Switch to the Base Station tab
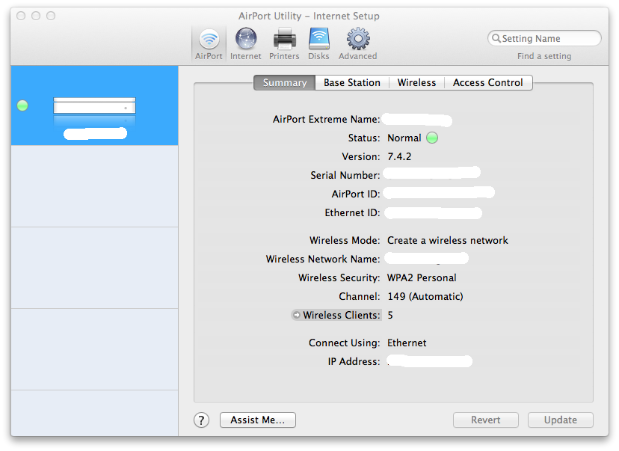 point(352,83)
